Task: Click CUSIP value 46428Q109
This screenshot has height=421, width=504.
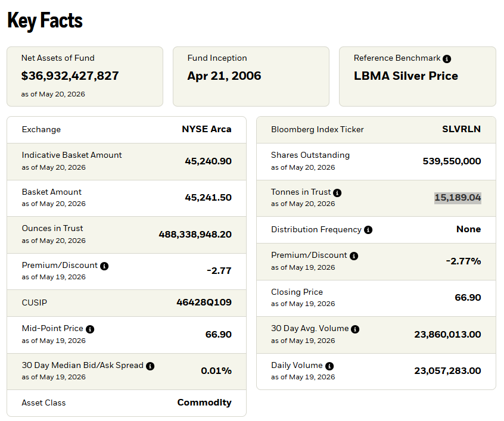Action: [x=204, y=302]
